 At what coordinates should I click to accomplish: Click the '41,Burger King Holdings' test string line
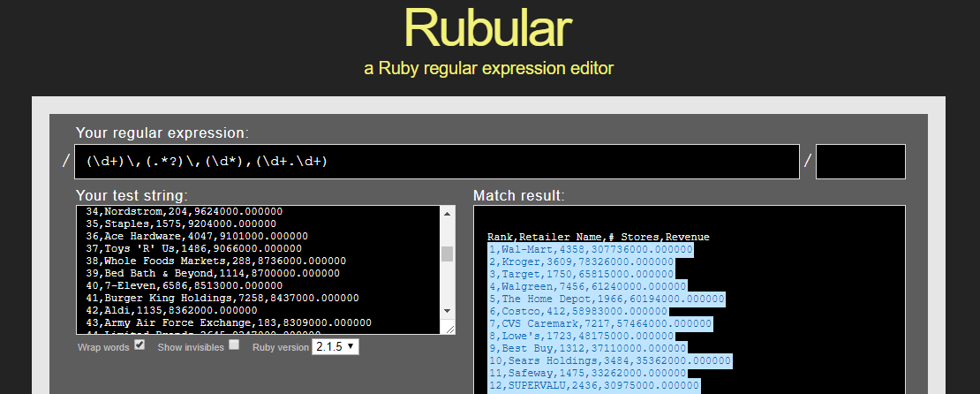[x=222, y=299]
